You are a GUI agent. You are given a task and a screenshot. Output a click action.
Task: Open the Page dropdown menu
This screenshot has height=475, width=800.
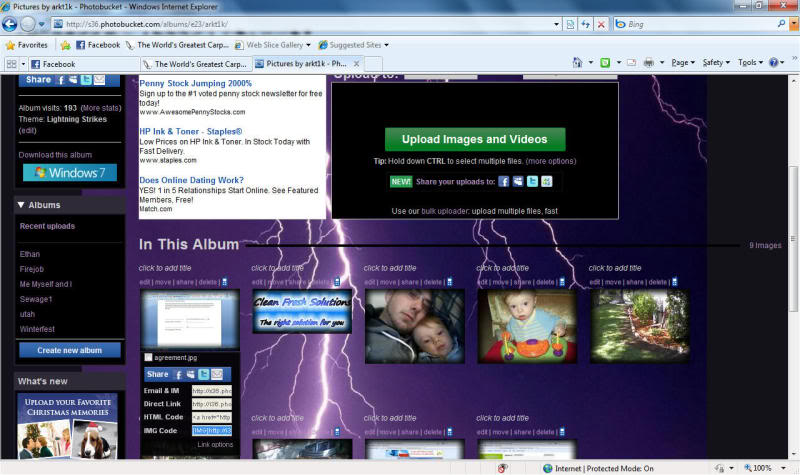point(684,63)
